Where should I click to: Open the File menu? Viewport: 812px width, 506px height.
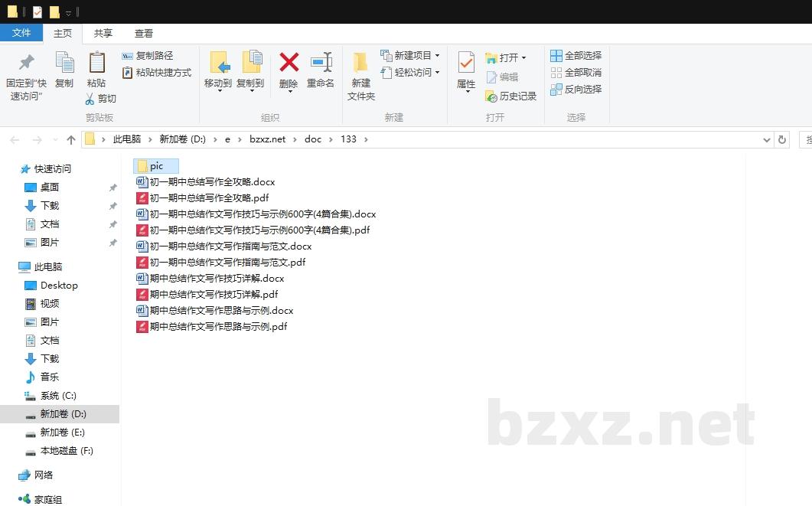21,34
